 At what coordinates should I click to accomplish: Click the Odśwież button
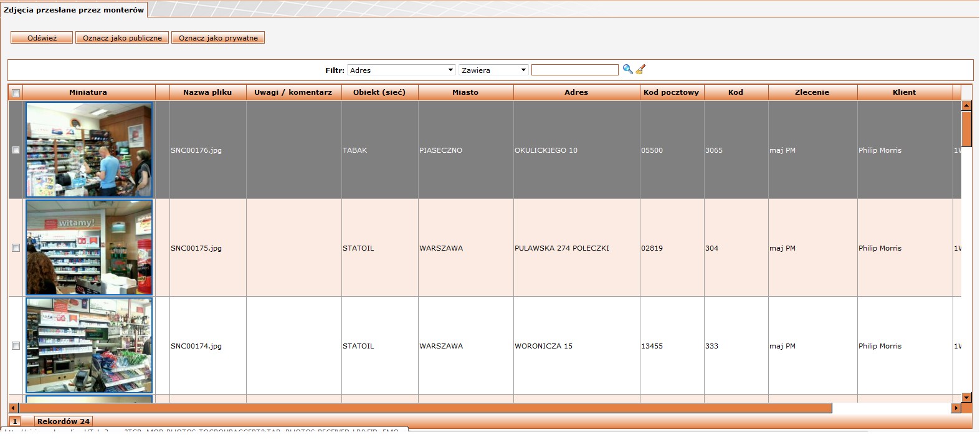(x=42, y=38)
